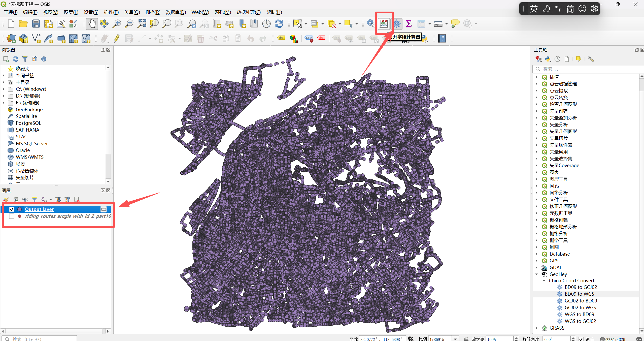Screen dimensions: 644x341
Task: Enable the riding_routes layer checkbox
Action: click(x=12, y=216)
